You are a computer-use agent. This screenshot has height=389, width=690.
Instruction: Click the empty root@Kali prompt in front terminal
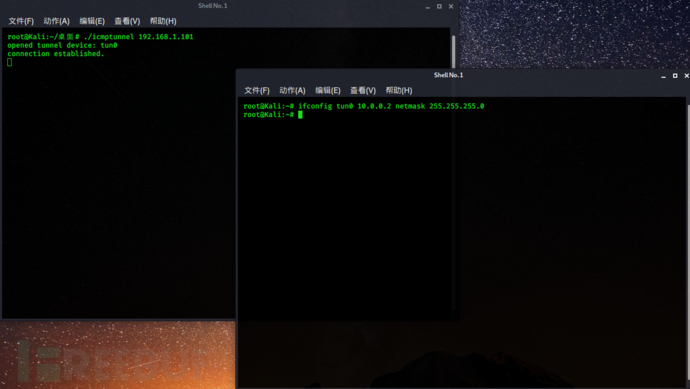pos(273,114)
